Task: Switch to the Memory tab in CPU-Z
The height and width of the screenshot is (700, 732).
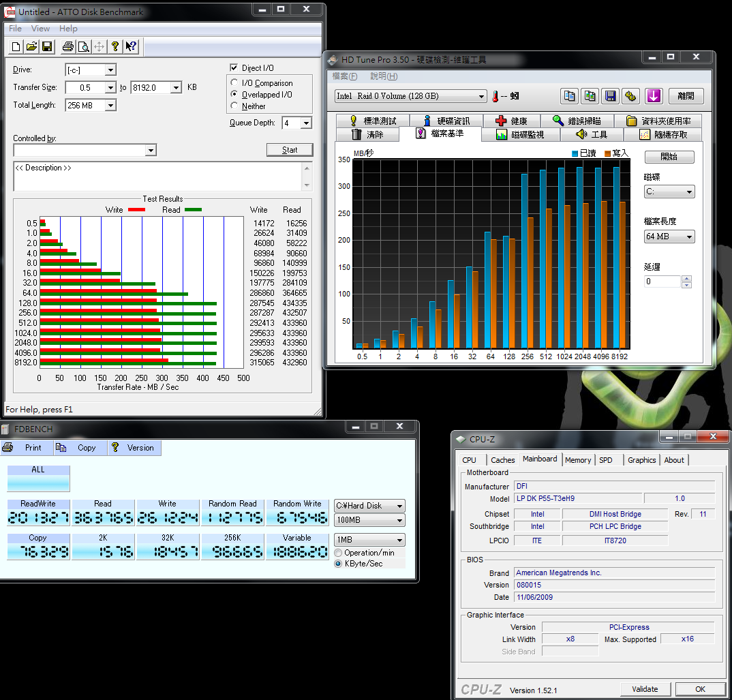Action: click(x=577, y=460)
